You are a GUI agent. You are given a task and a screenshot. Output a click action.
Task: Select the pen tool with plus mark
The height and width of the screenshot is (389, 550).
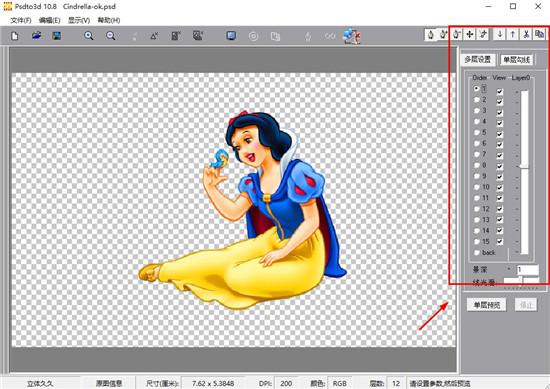[x=443, y=35]
